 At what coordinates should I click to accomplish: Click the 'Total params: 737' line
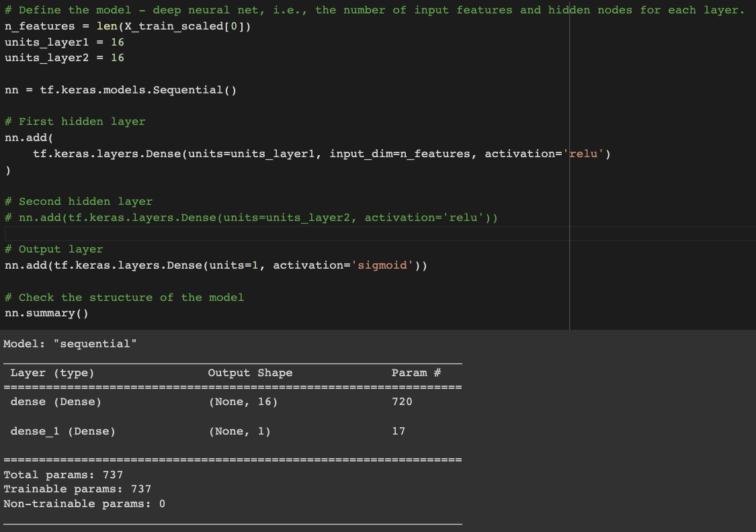(x=63, y=475)
